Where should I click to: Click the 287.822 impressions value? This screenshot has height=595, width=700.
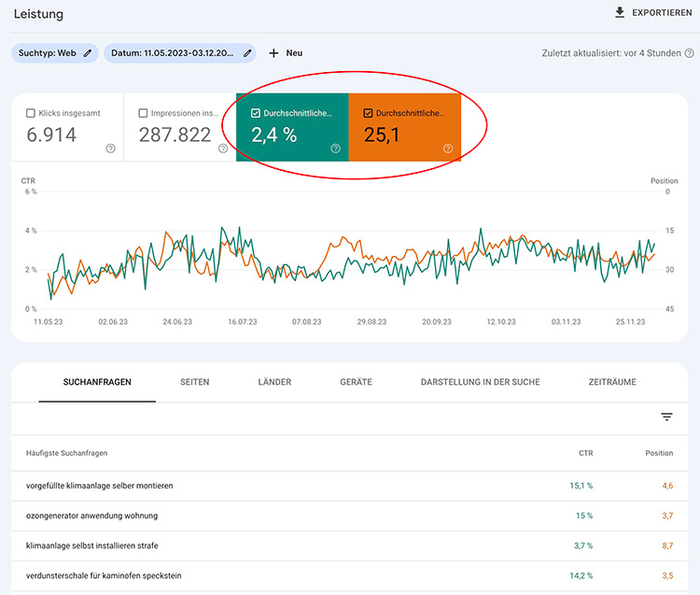tap(175, 135)
